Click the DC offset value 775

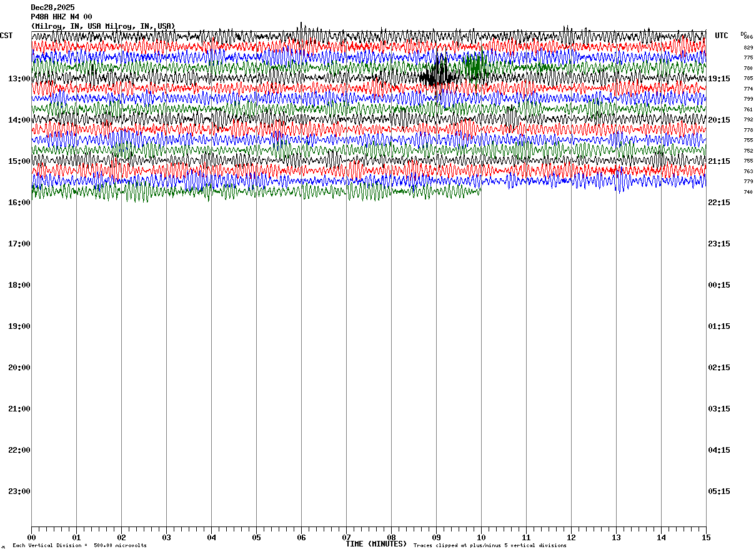pos(748,58)
